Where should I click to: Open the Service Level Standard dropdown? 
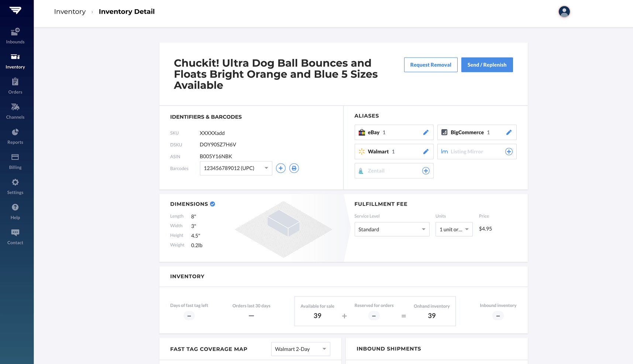tap(392, 229)
